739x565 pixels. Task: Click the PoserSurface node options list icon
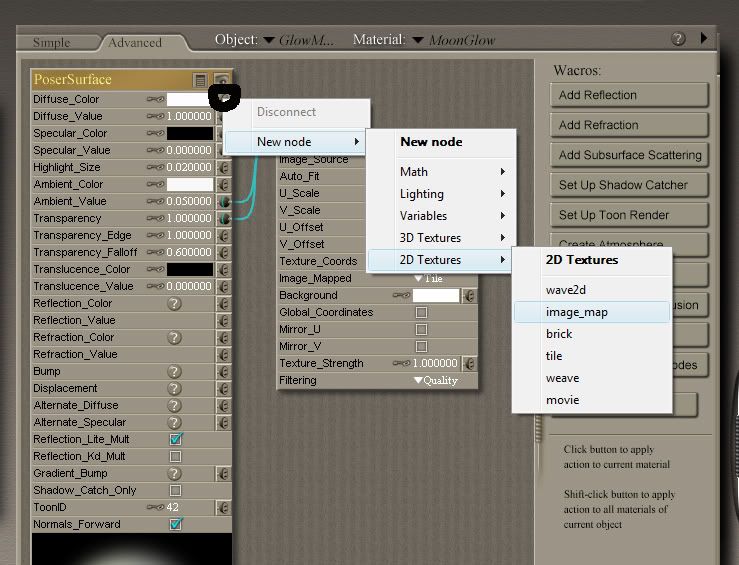tap(201, 80)
